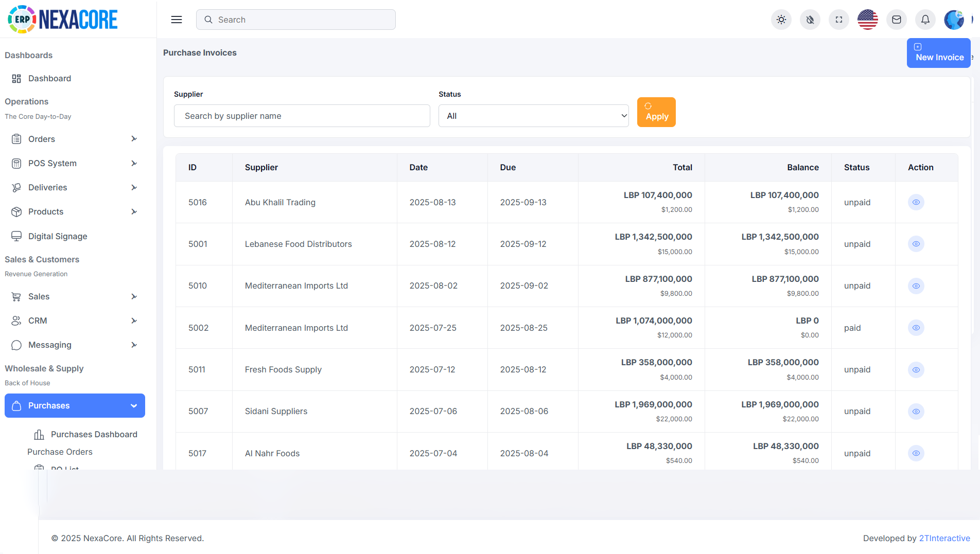Open the Dashboard menu item
Viewport: 980px width, 554px height.
point(49,78)
